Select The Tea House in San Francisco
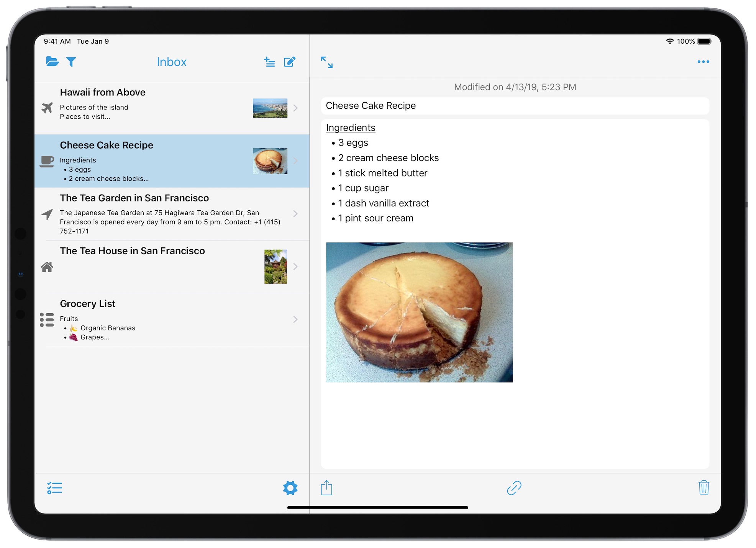Screen dimensions: 756x548 [172, 267]
